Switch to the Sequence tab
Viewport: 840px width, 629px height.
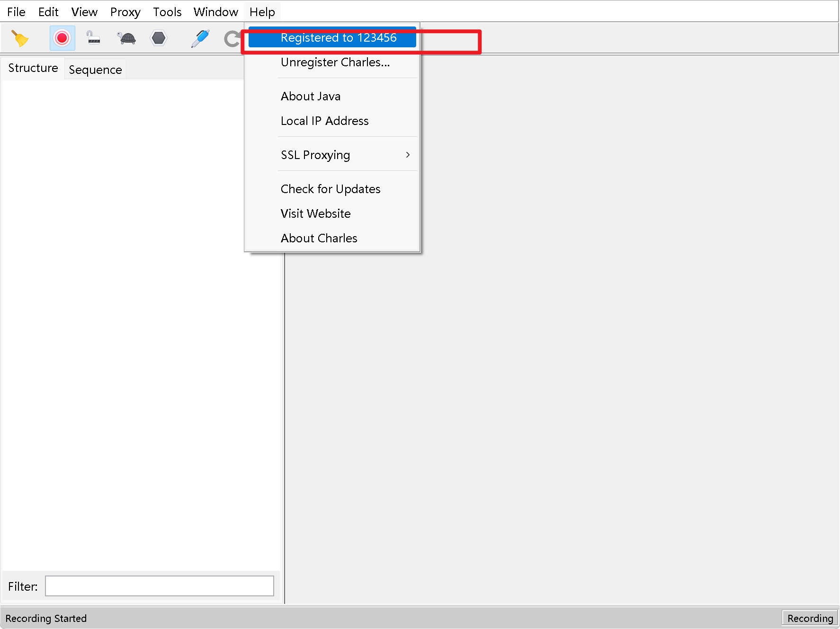click(95, 70)
